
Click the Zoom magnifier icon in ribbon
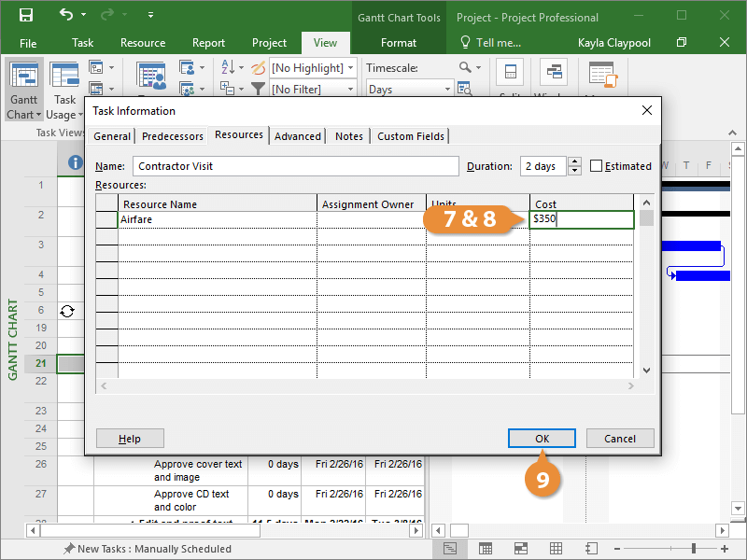tap(465, 67)
